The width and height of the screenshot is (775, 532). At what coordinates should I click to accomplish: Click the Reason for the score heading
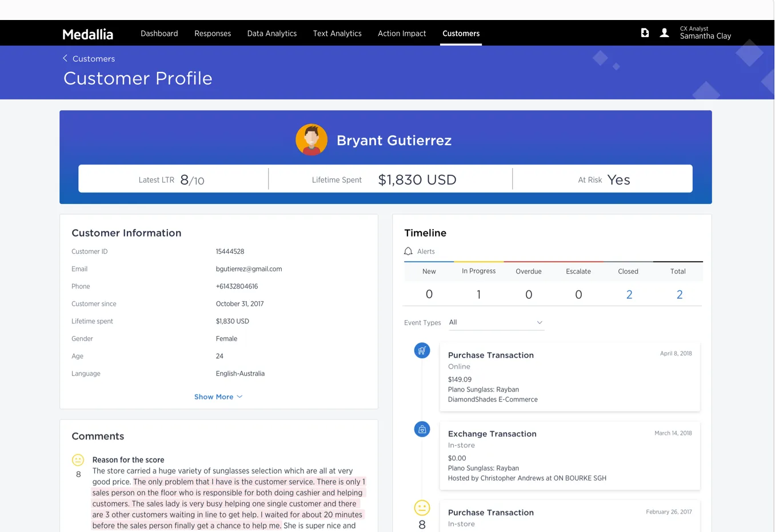(128, 460)
